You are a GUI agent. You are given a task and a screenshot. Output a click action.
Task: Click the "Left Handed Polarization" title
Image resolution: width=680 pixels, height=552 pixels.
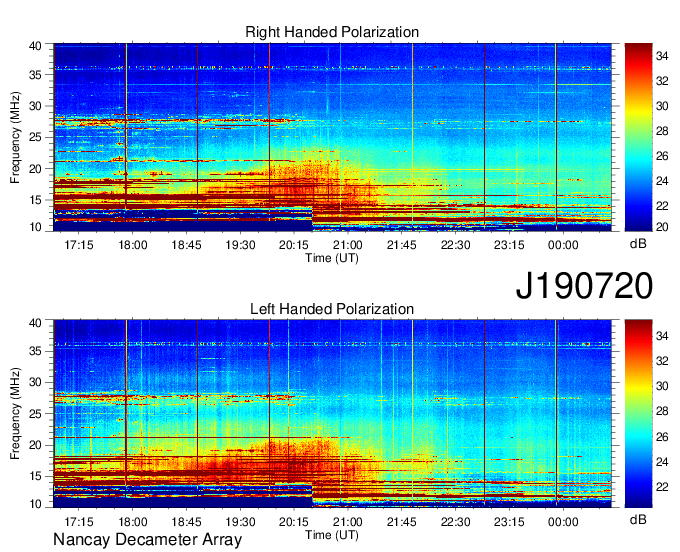[x=332, y=309]
